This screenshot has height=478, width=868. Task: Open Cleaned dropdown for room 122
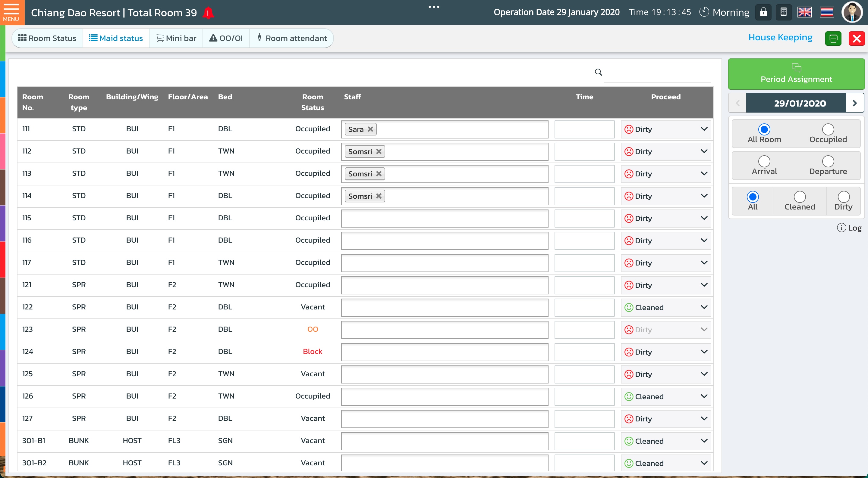pos(703,307)
